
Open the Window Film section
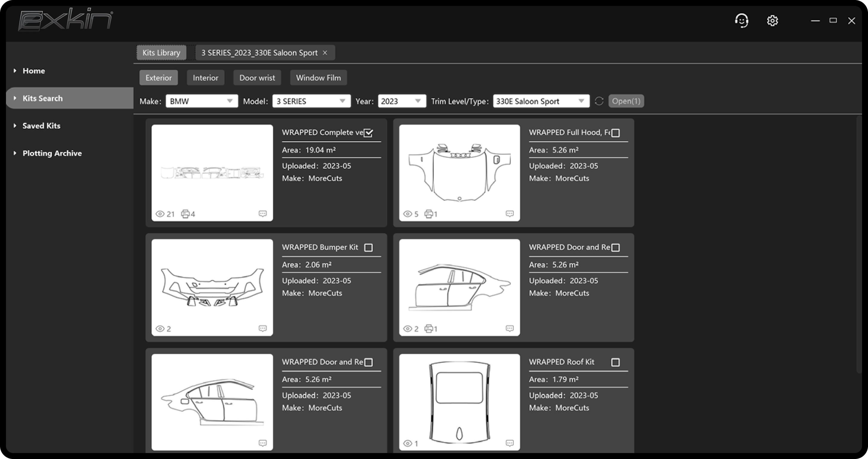tap(318, 77)
